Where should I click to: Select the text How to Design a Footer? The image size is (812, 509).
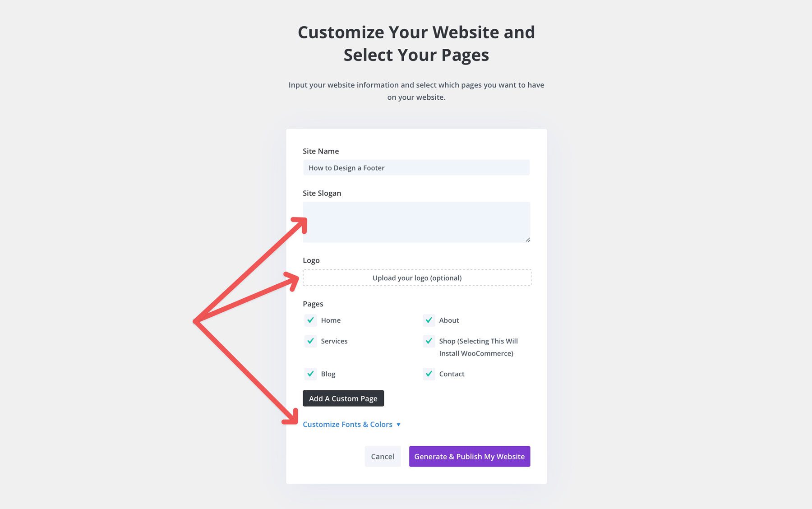[346, 167]
